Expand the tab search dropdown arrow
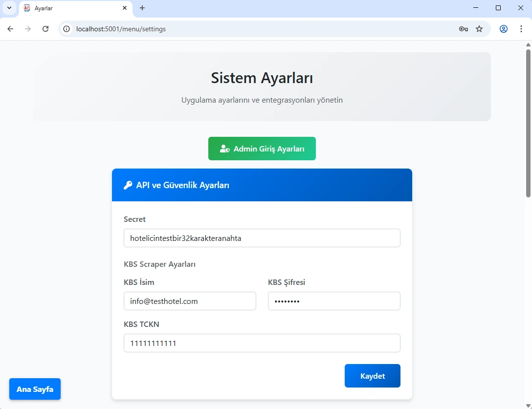The height and width of the screenshot is (409, 532). click(9, 8)
